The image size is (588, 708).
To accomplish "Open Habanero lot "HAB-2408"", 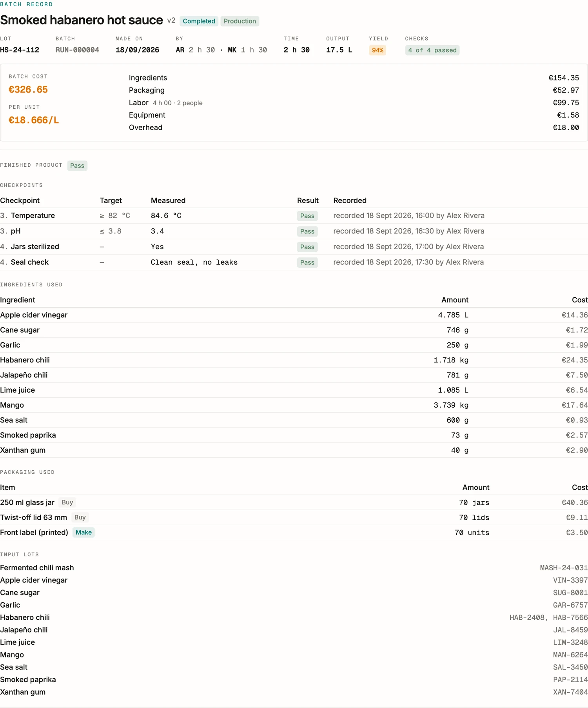I will [x=527, y=617].
